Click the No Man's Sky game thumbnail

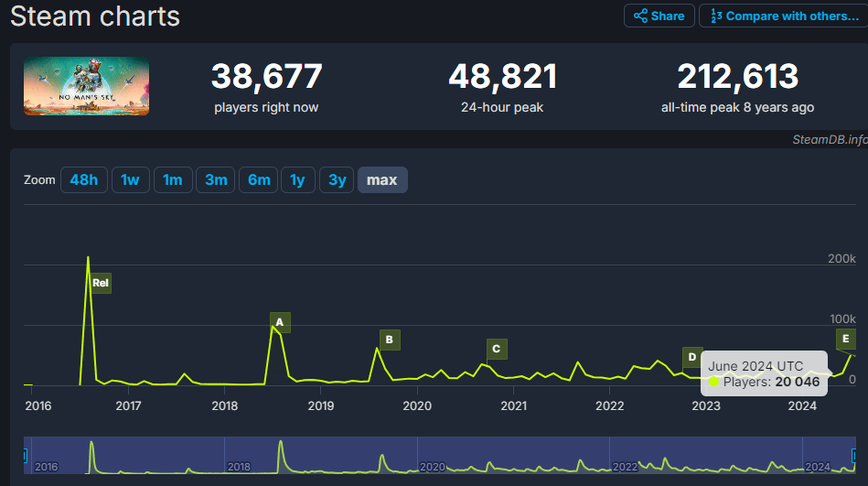pyautogui.click(x=87, y=86)
